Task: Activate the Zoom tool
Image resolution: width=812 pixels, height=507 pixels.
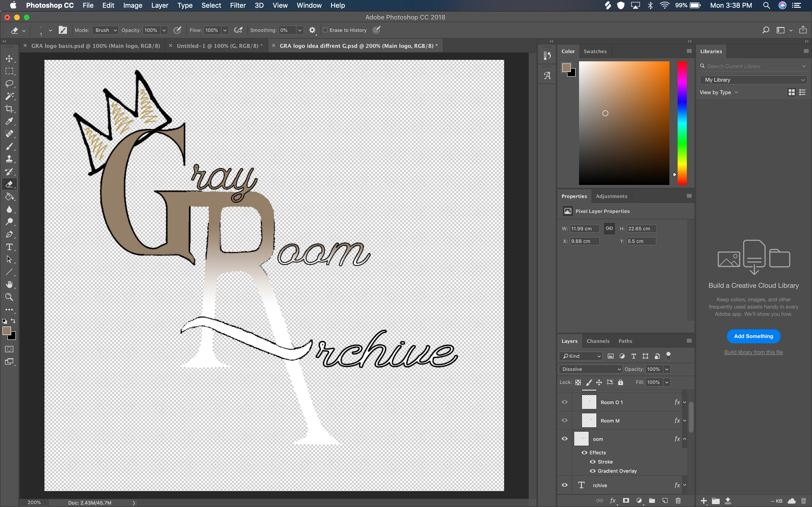Action: tap(9, 297)
